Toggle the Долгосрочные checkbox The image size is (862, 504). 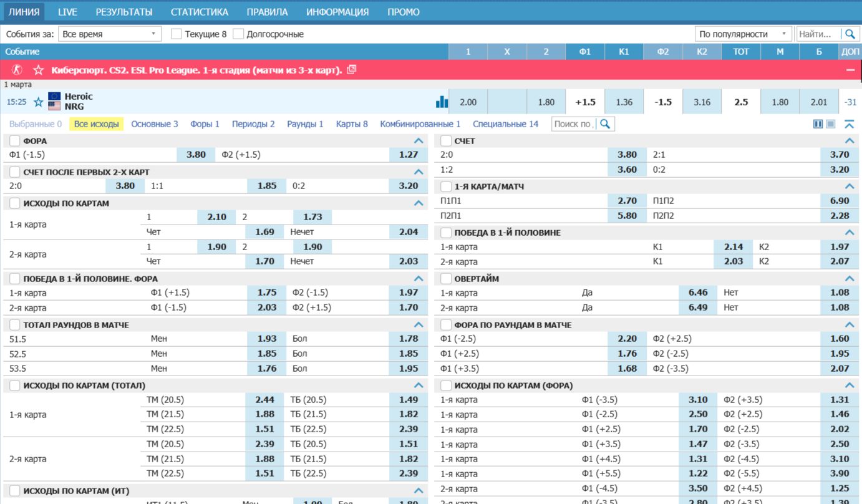click(238, 34)
